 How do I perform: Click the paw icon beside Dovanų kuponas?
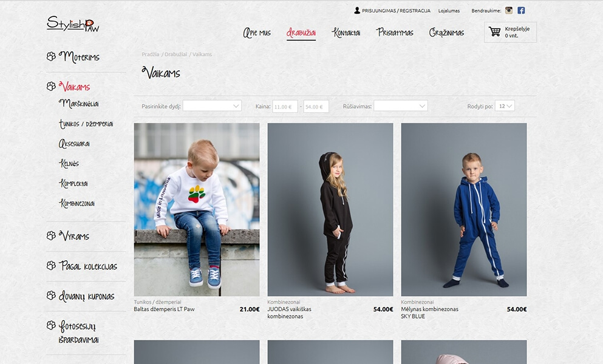point(51,295)
